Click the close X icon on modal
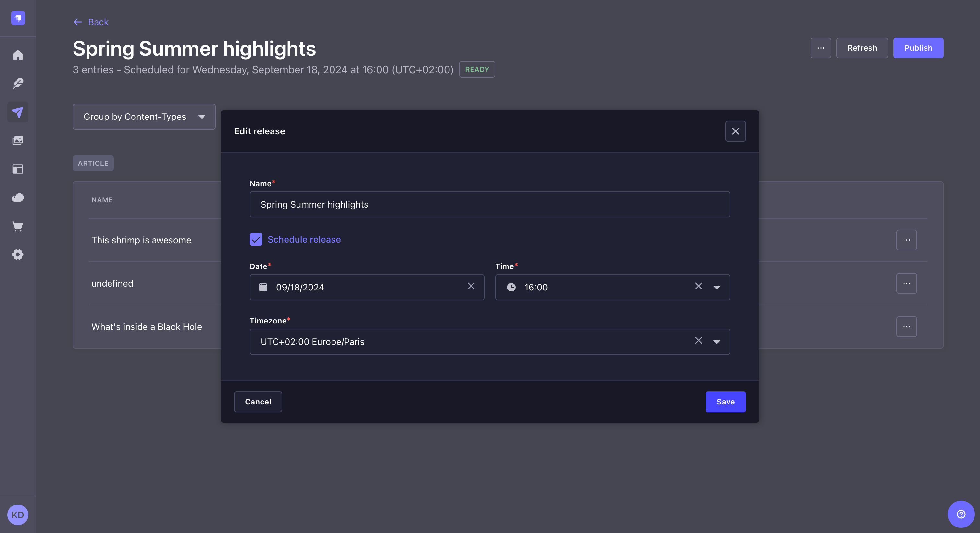Viewport: 980px width, 533px height. click(736, 131)
